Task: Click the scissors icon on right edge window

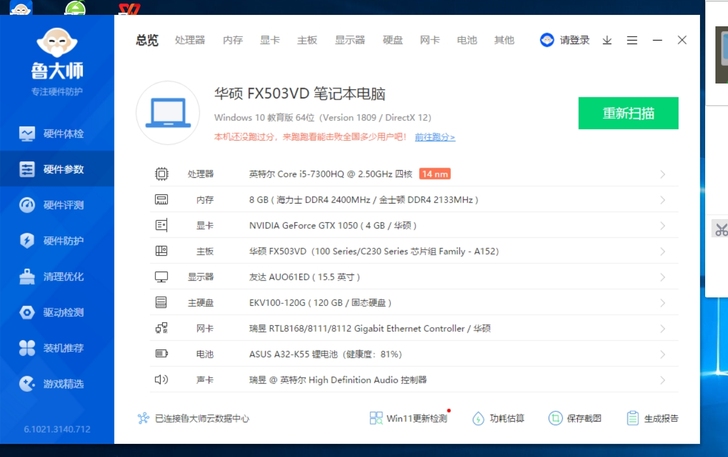Action: [x=720, y=229]
